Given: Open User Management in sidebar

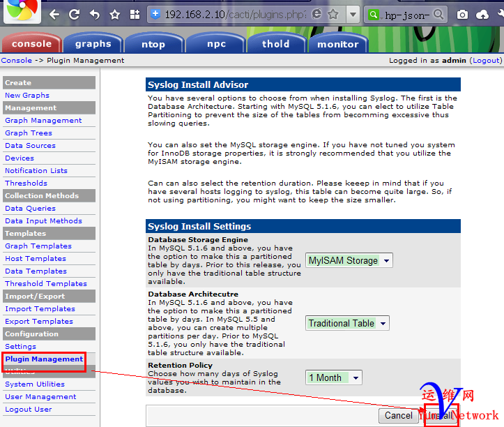Looking at the screenshot, I should (x=40, y=396).
